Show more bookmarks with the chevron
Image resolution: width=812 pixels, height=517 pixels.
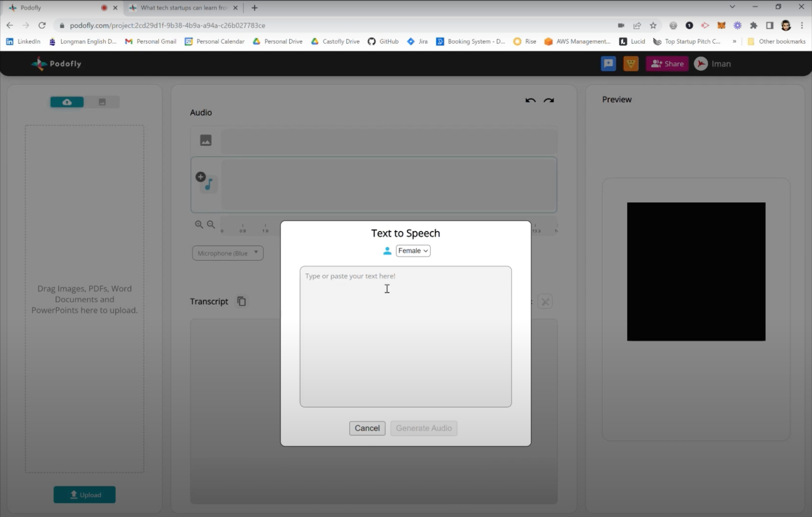(734, 42)
